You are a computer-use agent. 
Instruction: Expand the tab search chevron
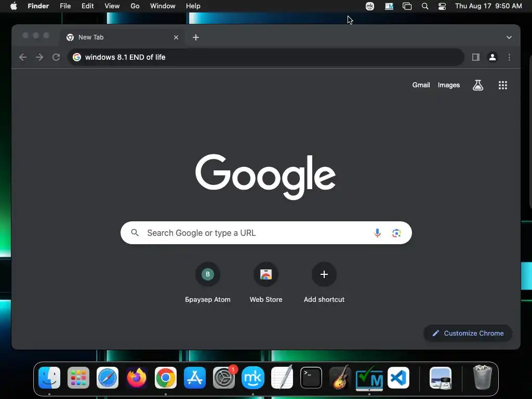[x=509, y=37]
